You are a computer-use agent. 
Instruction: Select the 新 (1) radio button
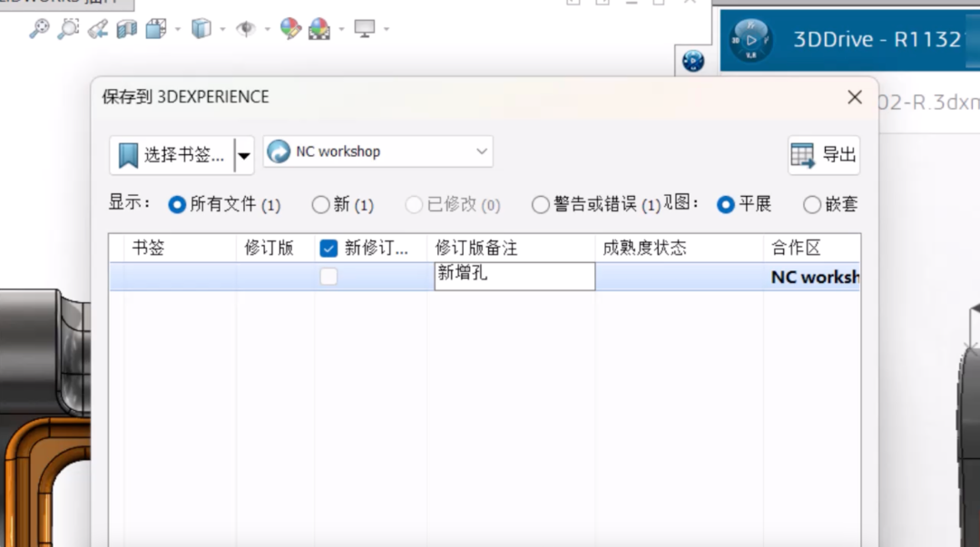[320, 204]
